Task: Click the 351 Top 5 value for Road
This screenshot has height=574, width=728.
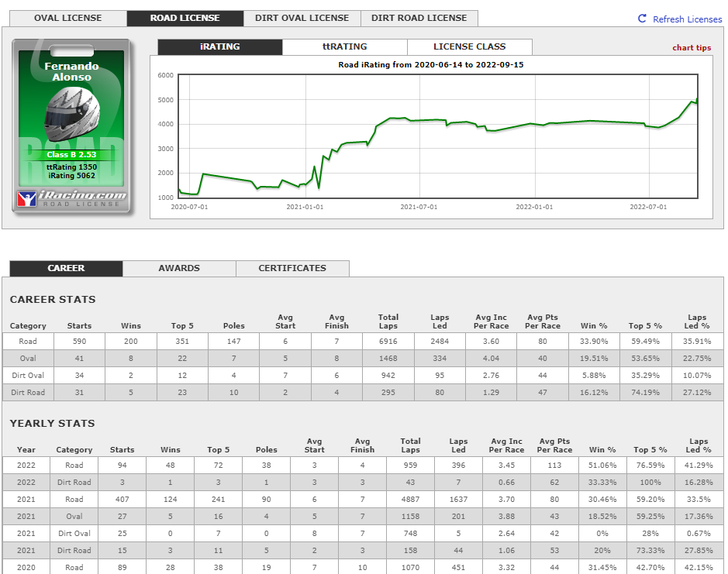Action: click(182, 342)
